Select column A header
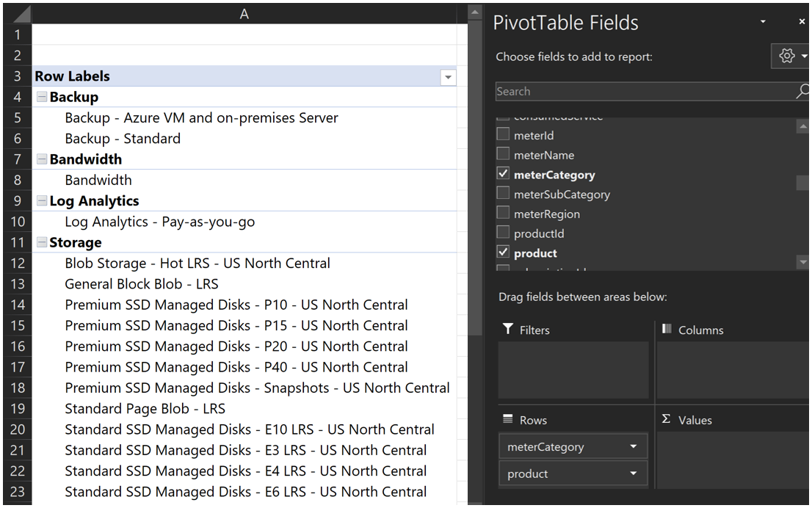Viewport: 812px width, 508px height. click(x=244, y=14)
